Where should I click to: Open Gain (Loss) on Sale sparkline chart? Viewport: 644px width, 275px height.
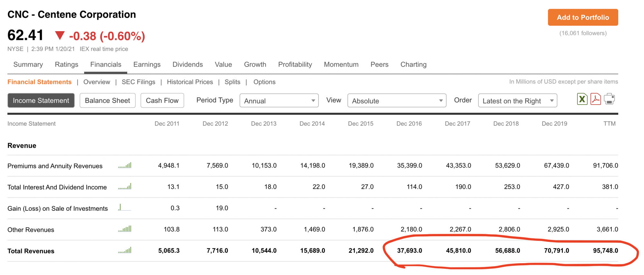tap(124, 208)
